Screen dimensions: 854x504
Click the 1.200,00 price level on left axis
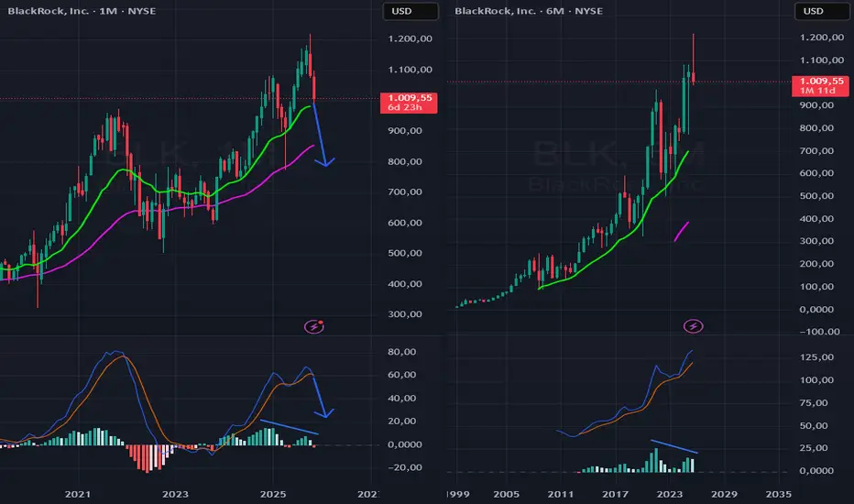click(411, 38)
